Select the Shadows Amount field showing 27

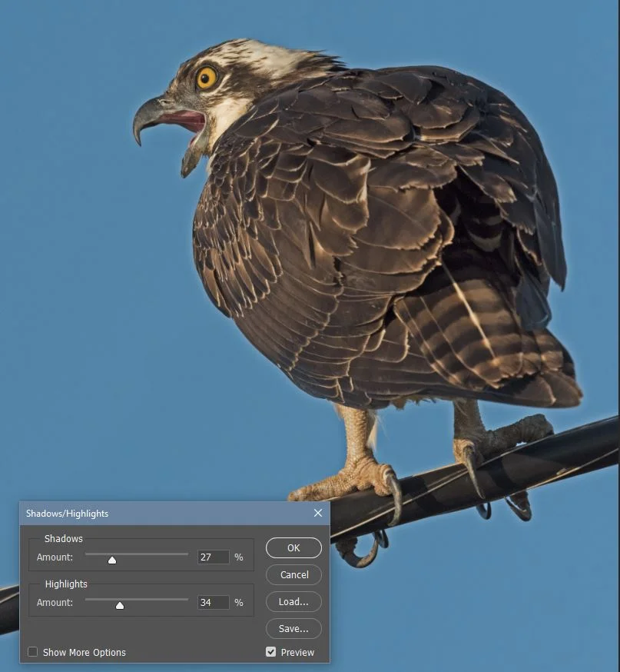coord(213,557)
